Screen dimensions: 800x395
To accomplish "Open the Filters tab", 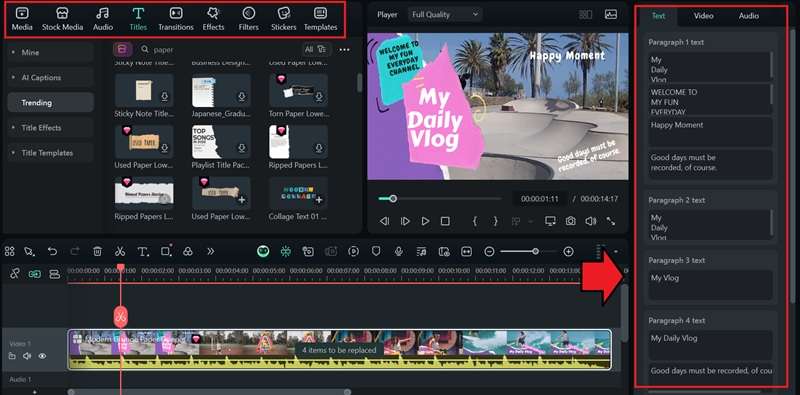I will point(248,19).
